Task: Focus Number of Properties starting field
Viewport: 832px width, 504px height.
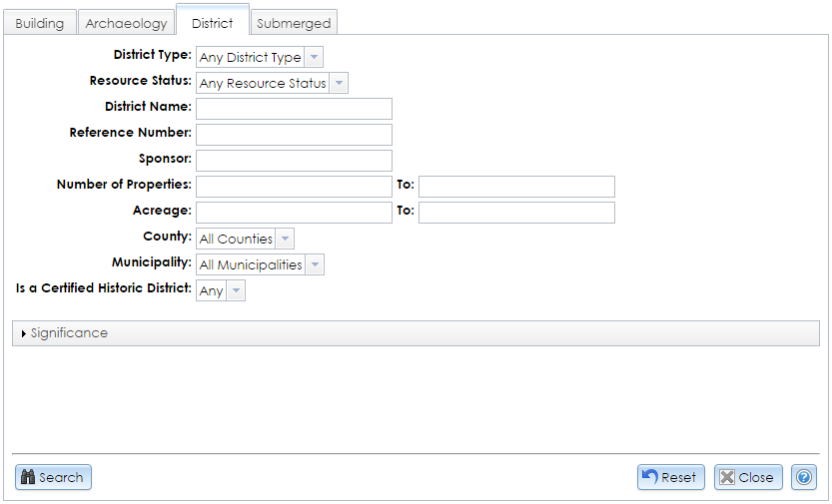Action: [x=294, y=187]
